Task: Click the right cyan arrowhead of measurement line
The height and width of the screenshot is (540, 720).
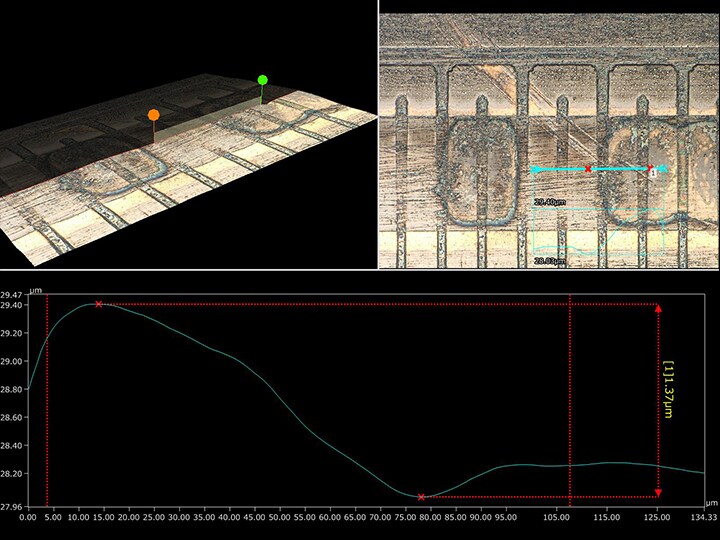Action: coord(662,169)
